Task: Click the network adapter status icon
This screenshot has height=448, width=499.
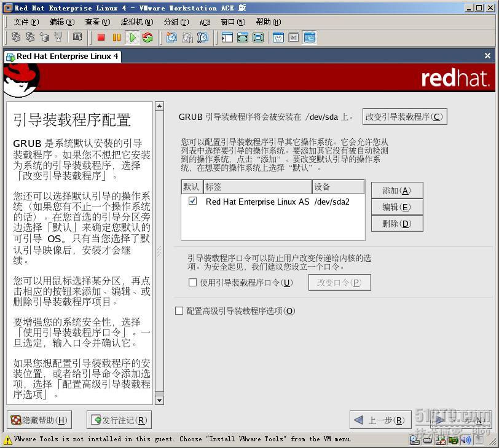Action: (x=453, y=440)
